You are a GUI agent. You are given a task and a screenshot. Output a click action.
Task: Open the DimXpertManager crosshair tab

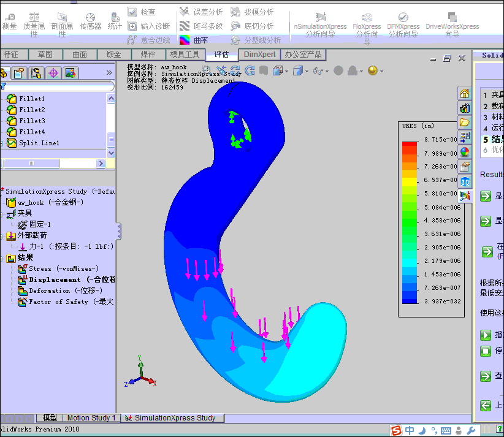point(53,73)
